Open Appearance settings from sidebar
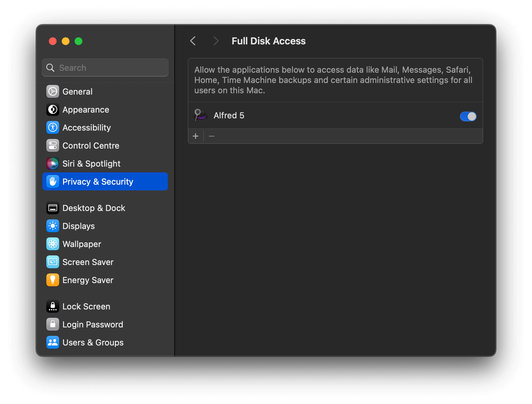This screenshot has height=404, width=532. 52,109
